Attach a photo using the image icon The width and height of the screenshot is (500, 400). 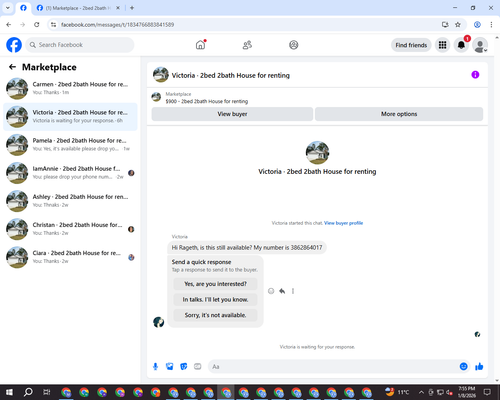(170, 367)
